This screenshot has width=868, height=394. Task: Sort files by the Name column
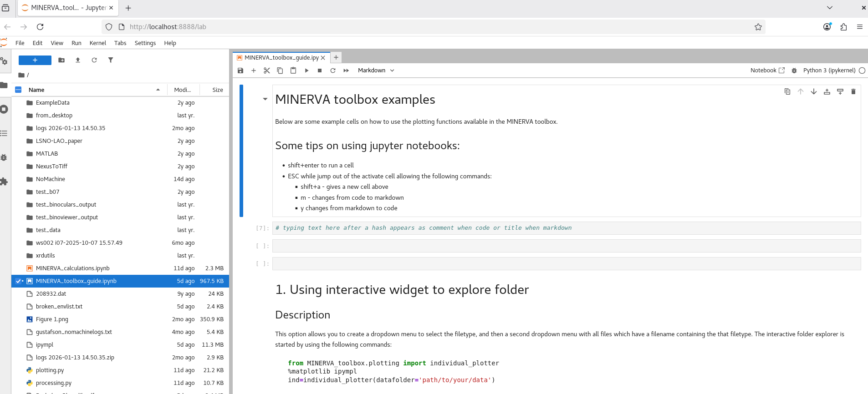coord(91,90)
